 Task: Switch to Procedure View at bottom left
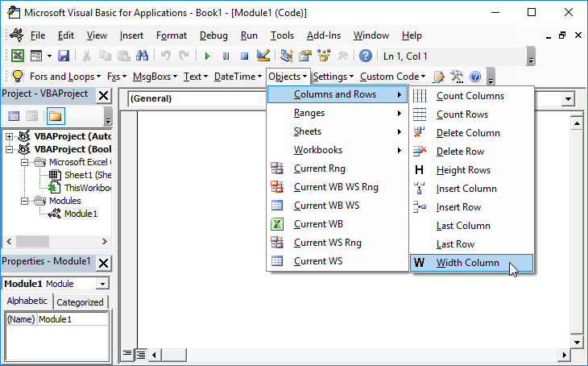coord(127,354)
